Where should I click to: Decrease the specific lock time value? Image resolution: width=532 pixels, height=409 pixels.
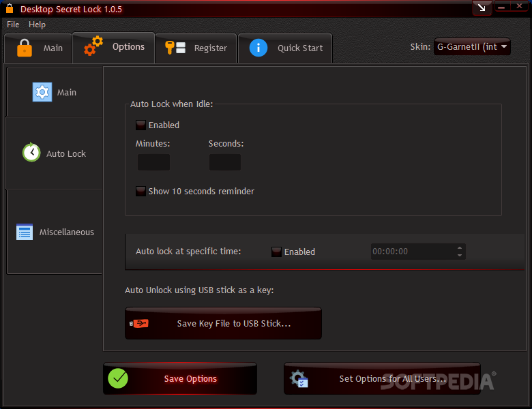(460, 255)
